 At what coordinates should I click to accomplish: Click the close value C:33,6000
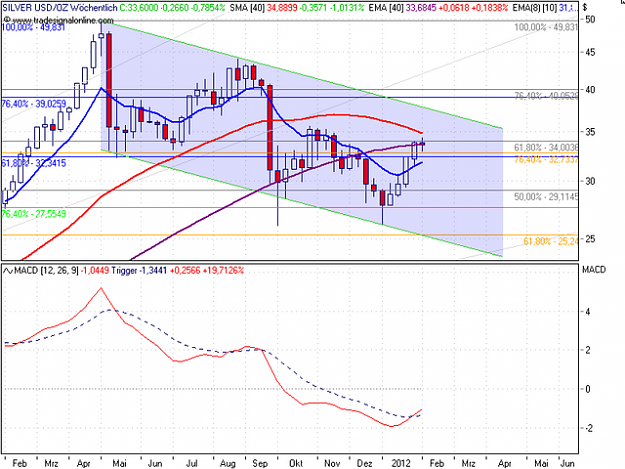[138, 8]
